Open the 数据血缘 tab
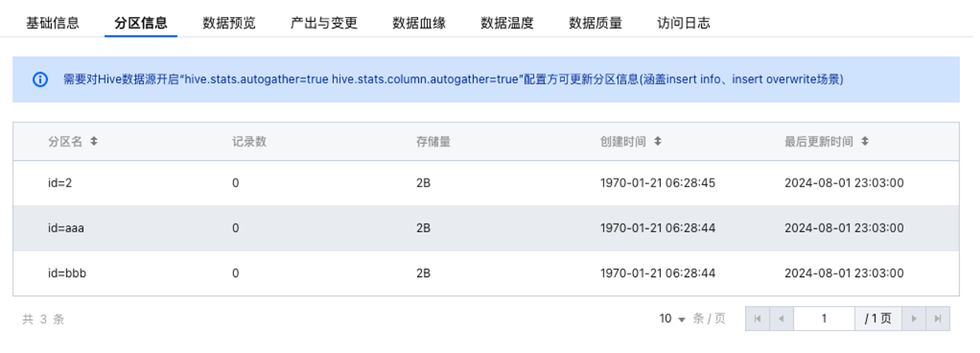Image resolution: width=980 pixels, height=353 pixels. coord(420,23)
